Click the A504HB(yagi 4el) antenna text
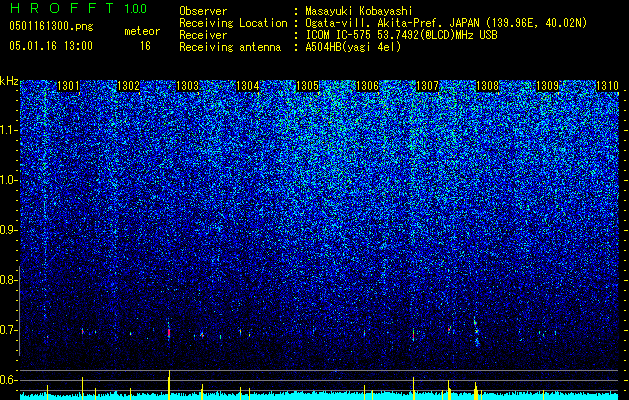This screenshot has height=400, width=629. 353,47
